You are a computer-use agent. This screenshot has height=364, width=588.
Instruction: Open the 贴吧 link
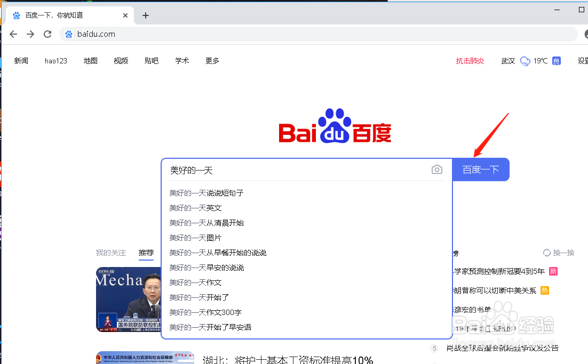152,61
